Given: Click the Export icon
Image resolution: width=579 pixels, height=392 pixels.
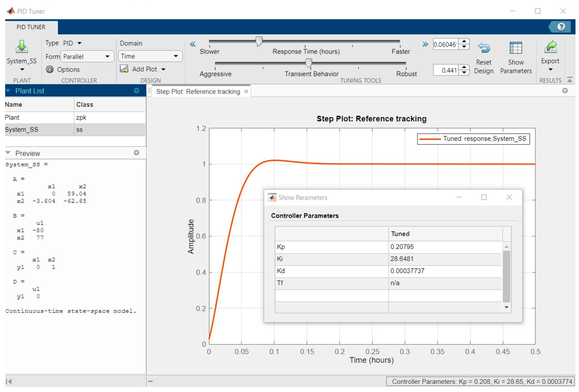Looking at the screenshot, I should [x=550, y=47].
